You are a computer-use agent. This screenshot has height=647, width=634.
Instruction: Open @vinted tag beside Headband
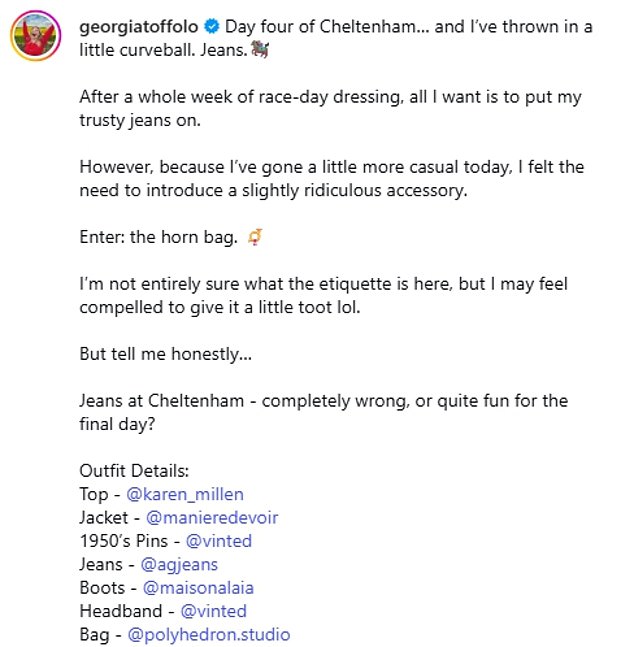pyautogui.click(x=213, y=611)
